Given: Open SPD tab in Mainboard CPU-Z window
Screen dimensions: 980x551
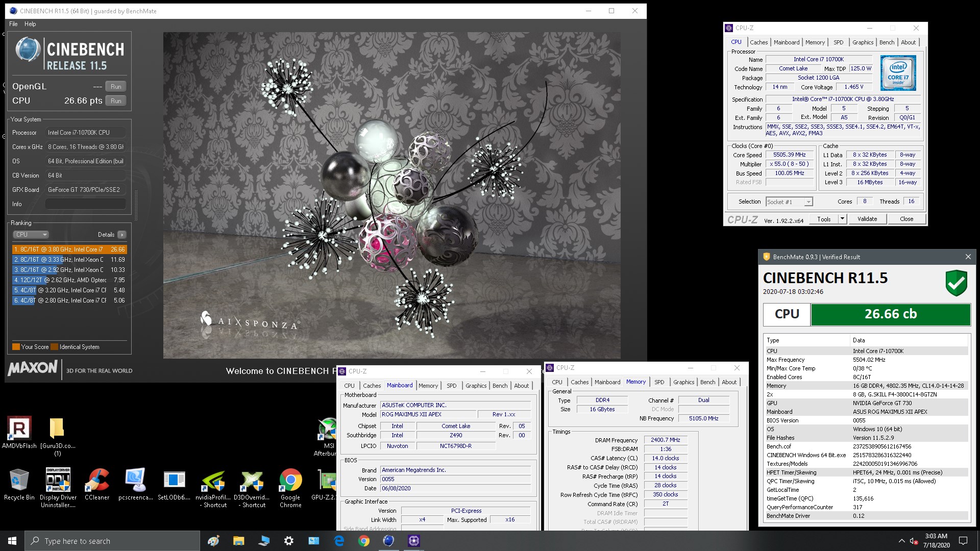Looking at the screenshot, I should tap(452, 386).
